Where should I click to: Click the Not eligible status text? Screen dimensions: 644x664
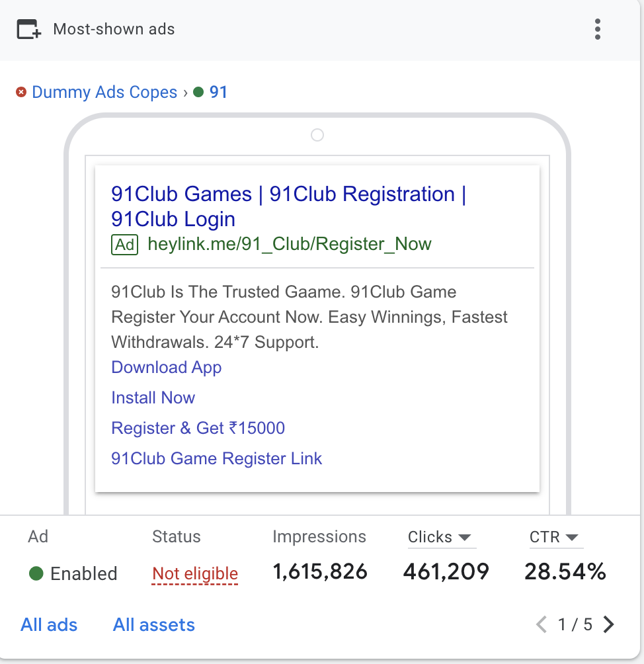click(195, 574)
